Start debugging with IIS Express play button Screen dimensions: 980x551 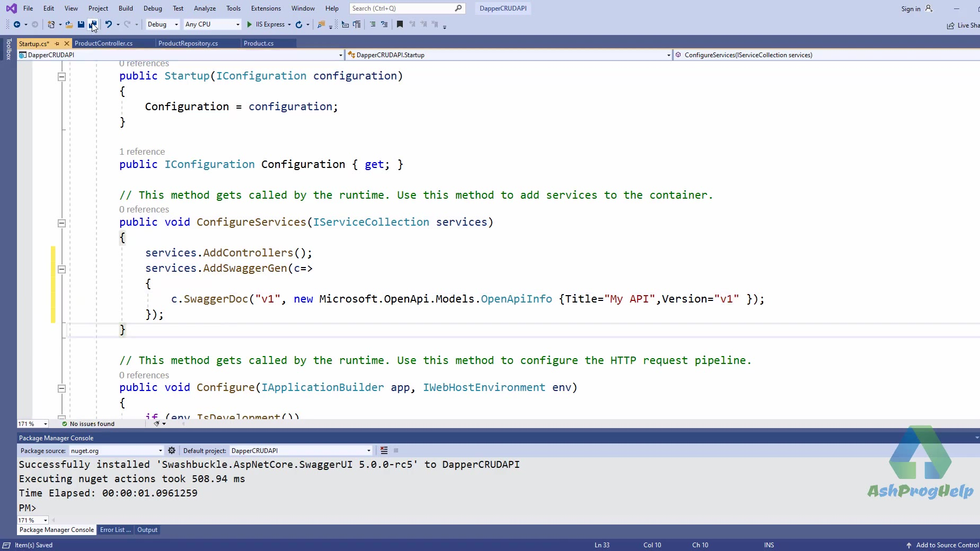point(250,24)
